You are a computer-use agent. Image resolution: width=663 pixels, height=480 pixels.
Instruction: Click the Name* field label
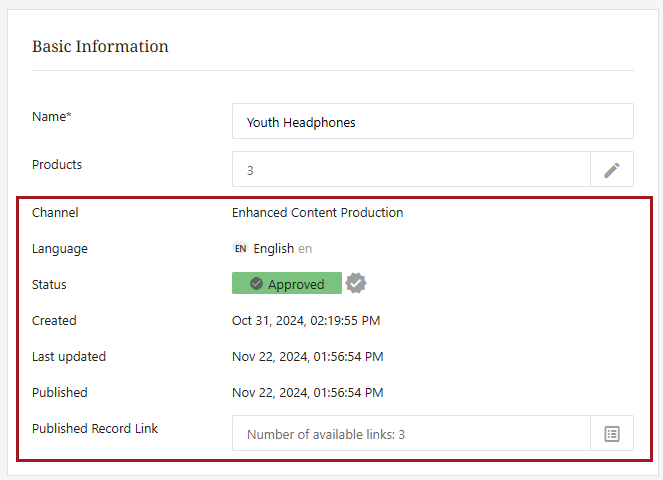pos(52,117)
